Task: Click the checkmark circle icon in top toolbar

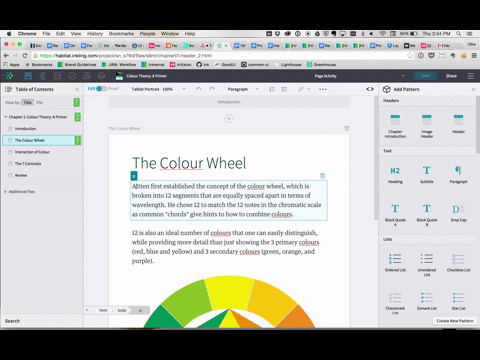Action: (72, 76)
